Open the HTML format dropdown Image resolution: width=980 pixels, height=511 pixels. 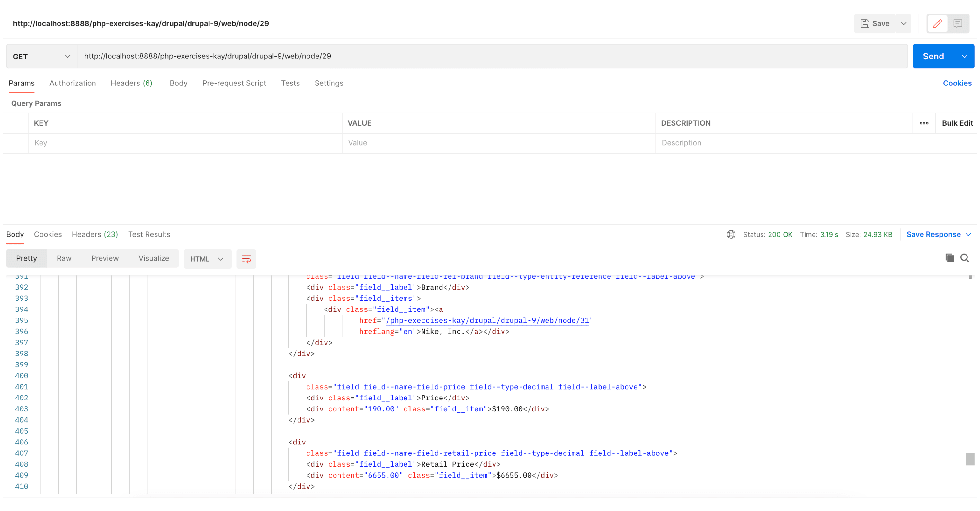207,259
